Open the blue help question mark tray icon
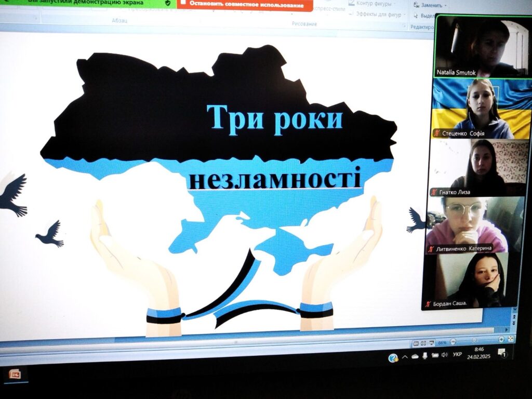Image resolution: width=532 pixels, height=399 pixels. (393, 357)
